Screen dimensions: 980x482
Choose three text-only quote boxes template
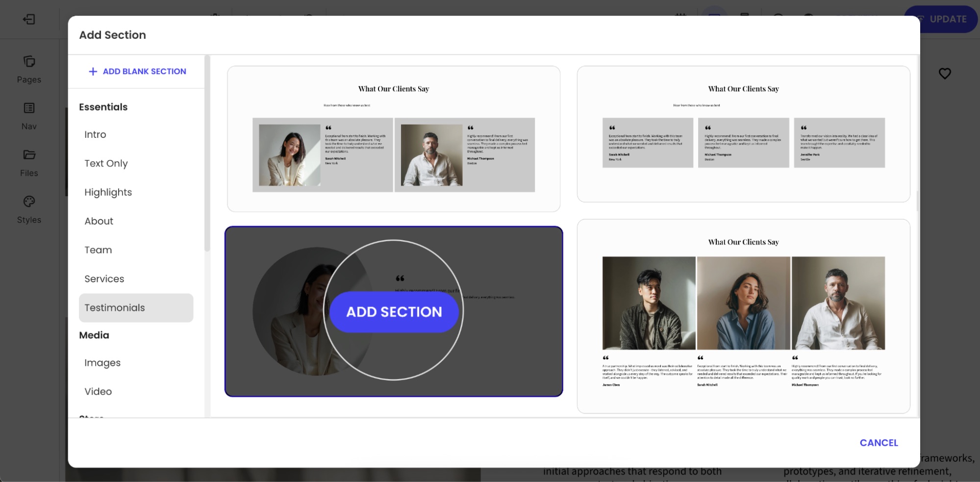coord(743,134)
